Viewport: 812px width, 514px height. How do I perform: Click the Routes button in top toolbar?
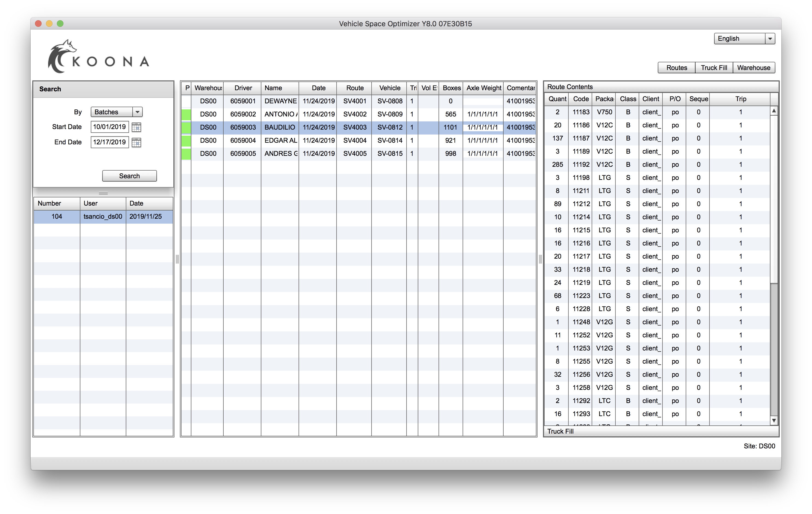click(x=676, y=67)
